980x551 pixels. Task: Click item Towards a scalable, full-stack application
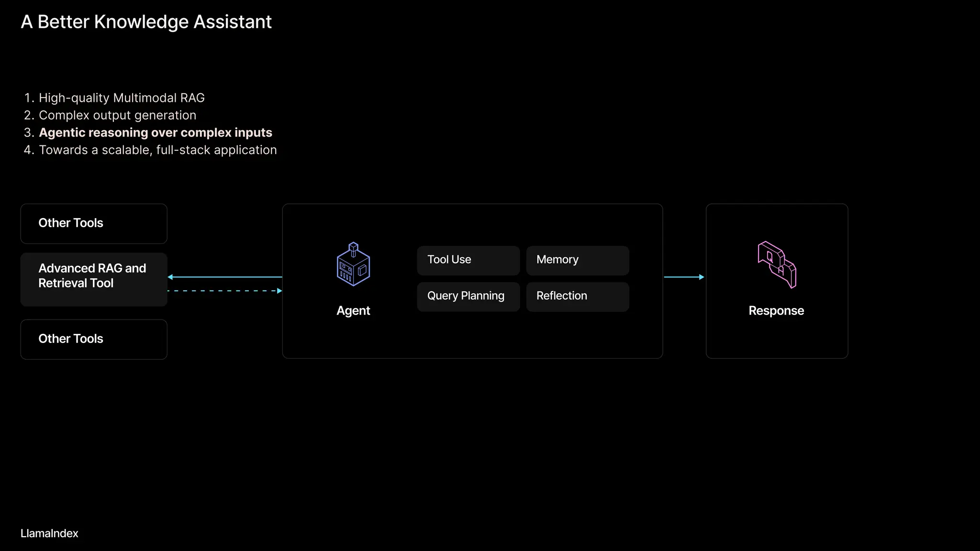[157, 150]
